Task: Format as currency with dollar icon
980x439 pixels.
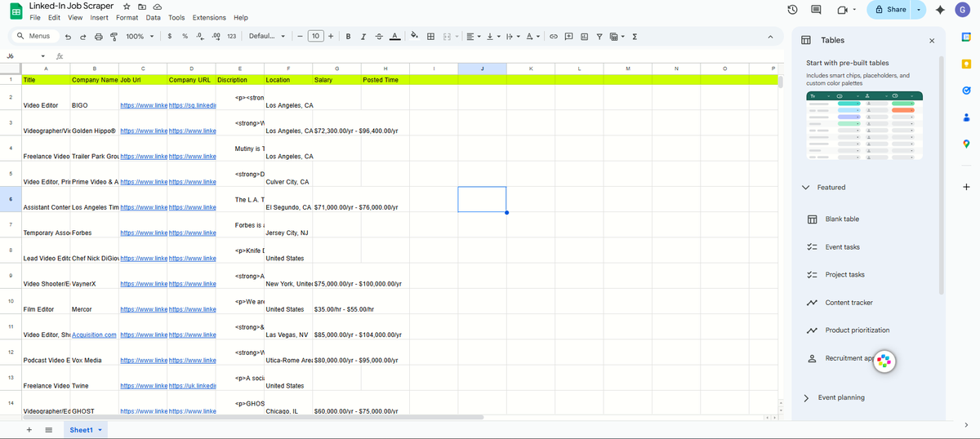Action: pos(169,37)
